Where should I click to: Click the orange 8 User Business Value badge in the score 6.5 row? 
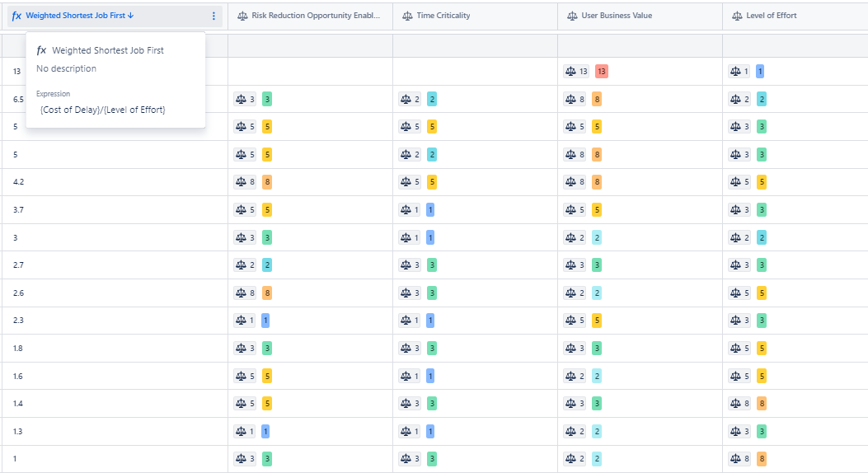(x=597, y=99)
